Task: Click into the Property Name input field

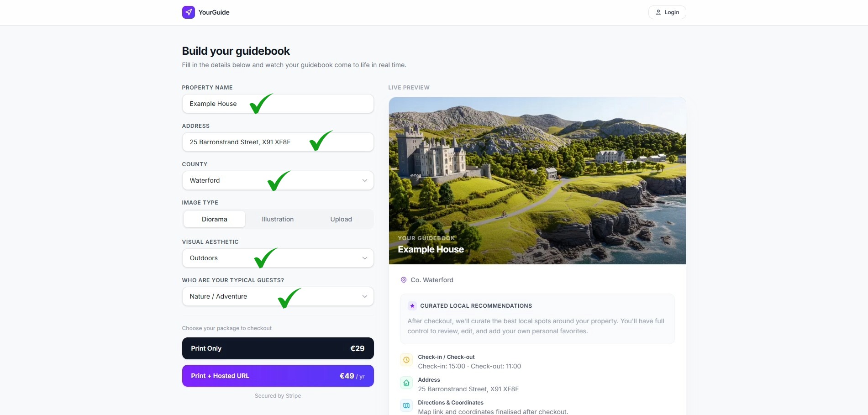Action: [278, 104]
